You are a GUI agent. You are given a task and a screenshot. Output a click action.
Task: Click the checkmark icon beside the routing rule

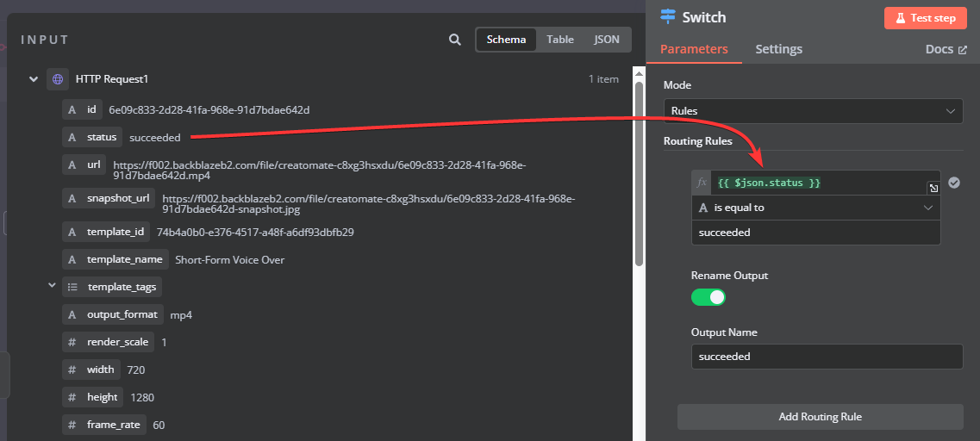point(954,183)
